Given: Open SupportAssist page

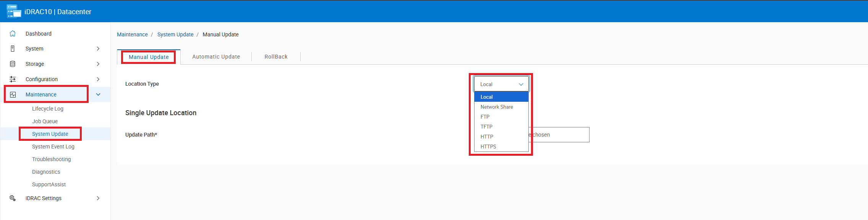Looking at the screenshot, I should coord(49,184).
